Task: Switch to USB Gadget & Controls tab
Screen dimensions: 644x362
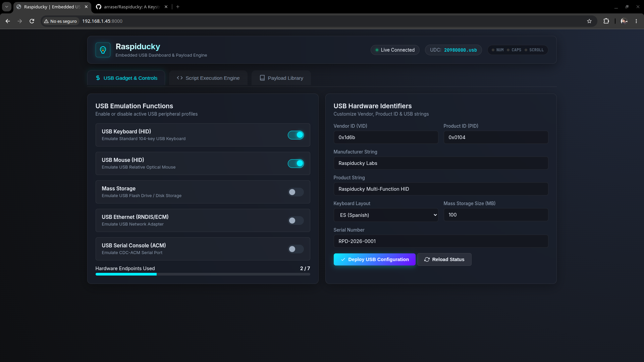Action: (x=126, y=78)
